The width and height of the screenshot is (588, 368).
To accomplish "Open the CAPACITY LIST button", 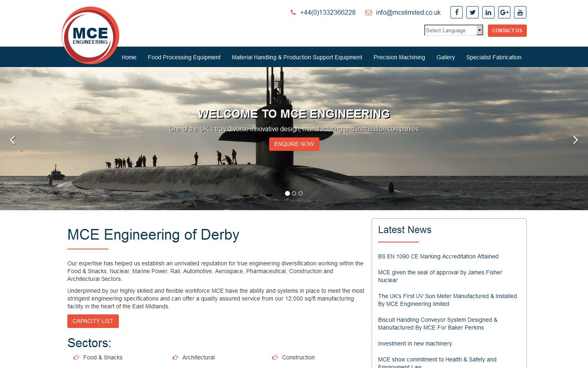I will 93,321.
